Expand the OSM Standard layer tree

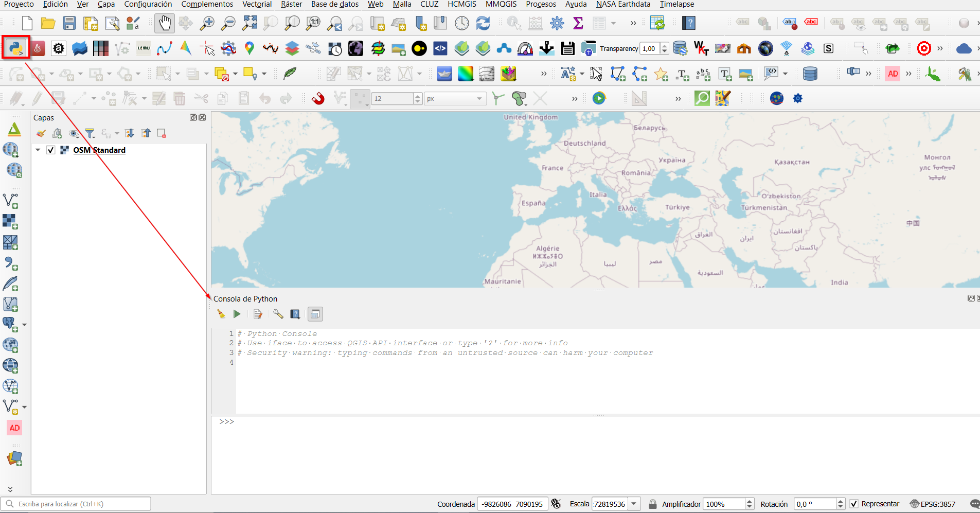click(38, 150)
